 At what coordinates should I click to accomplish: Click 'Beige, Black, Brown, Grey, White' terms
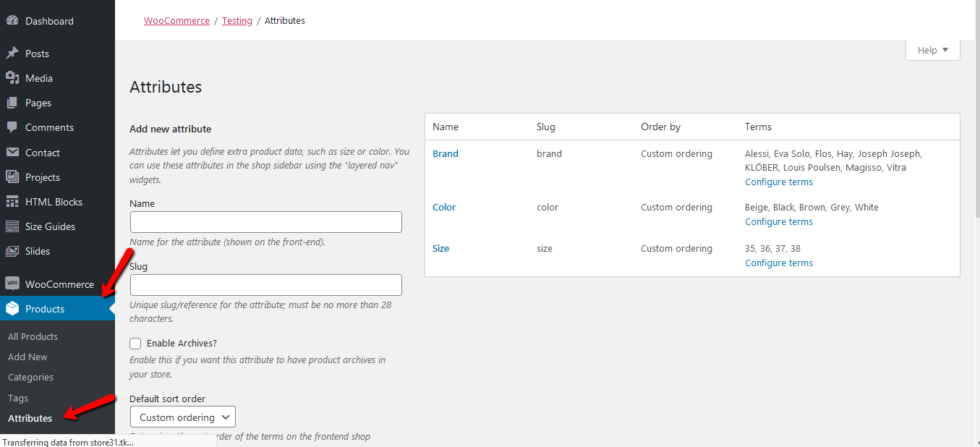[x=811, y=207]
